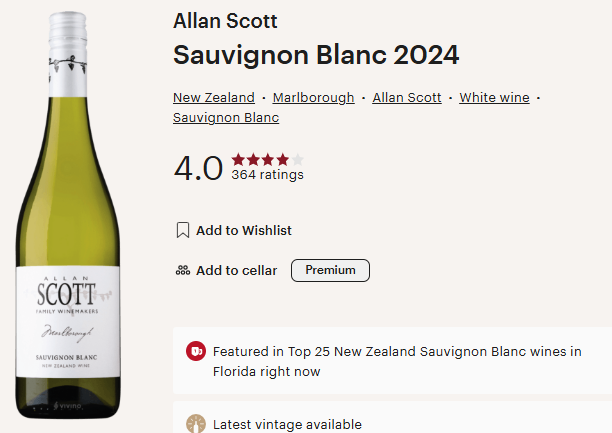The image size is (612, 433).
Task: Click the first red rating star
Action: [x=238, y=159]
